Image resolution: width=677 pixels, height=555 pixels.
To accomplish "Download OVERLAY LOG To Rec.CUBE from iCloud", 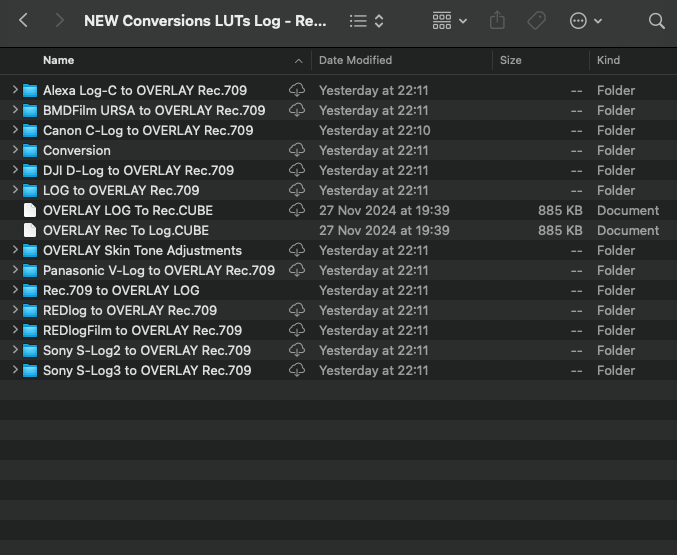I will 297,210.
